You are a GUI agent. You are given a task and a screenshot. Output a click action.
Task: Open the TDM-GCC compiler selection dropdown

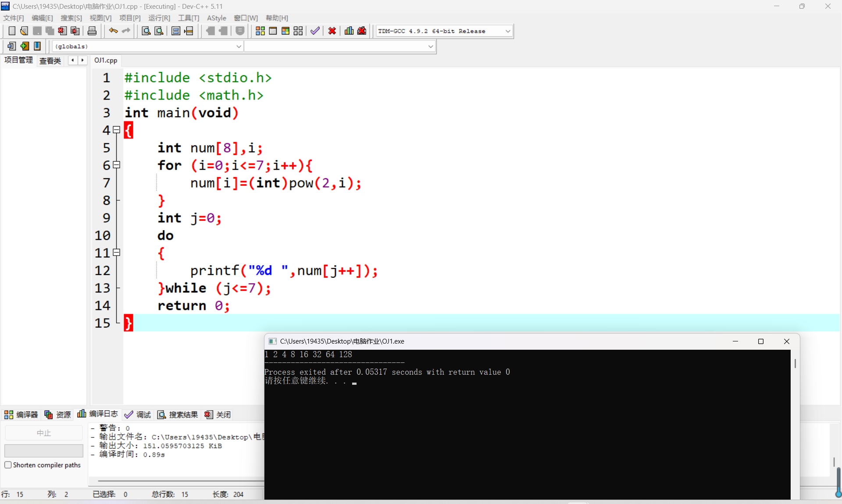(508, 31)
